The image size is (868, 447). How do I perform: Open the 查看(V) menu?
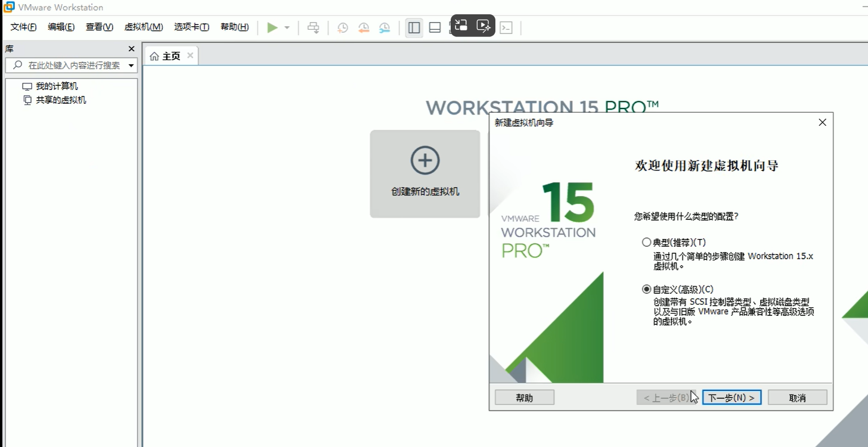tap(100, 27)
